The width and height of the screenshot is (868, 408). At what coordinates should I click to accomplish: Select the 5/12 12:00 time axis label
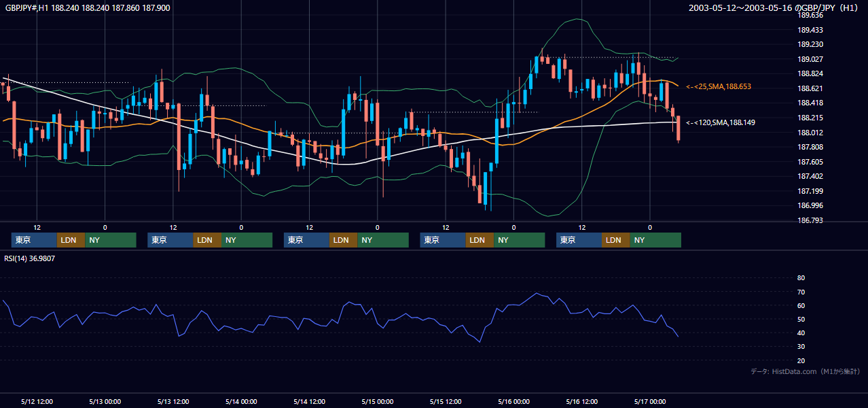[x=37, y=401]
